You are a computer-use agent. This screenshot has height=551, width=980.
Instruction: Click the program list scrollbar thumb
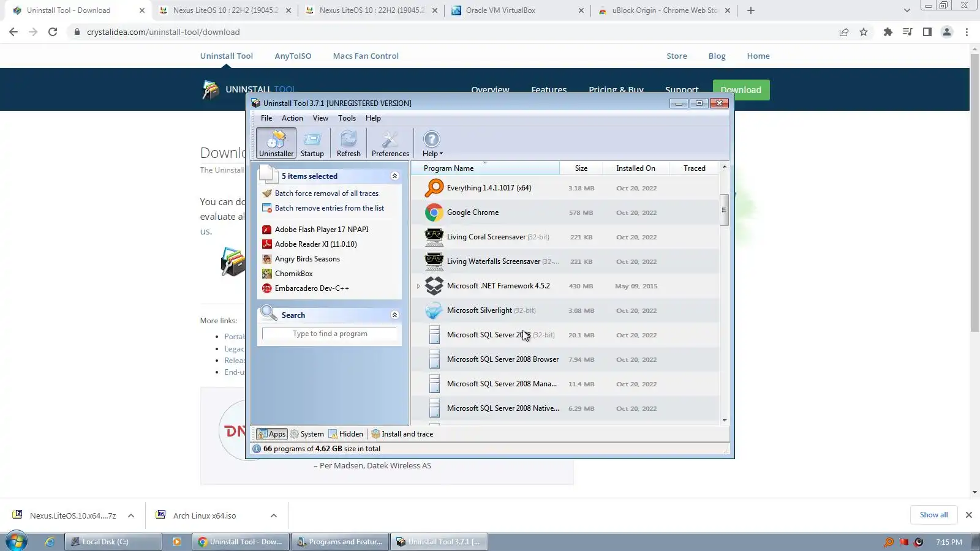724,210
